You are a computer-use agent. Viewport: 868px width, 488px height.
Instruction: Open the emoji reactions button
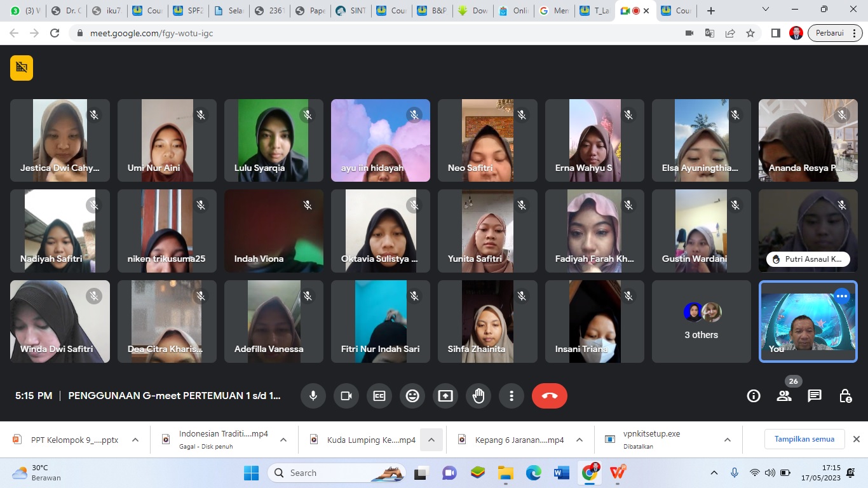click(x=412, y=396)
